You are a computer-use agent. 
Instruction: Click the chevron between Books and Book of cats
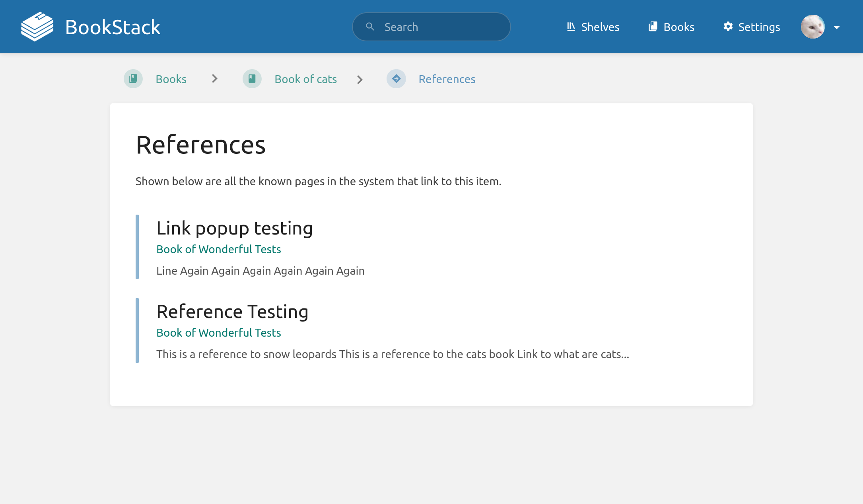[x=214, y=79]
